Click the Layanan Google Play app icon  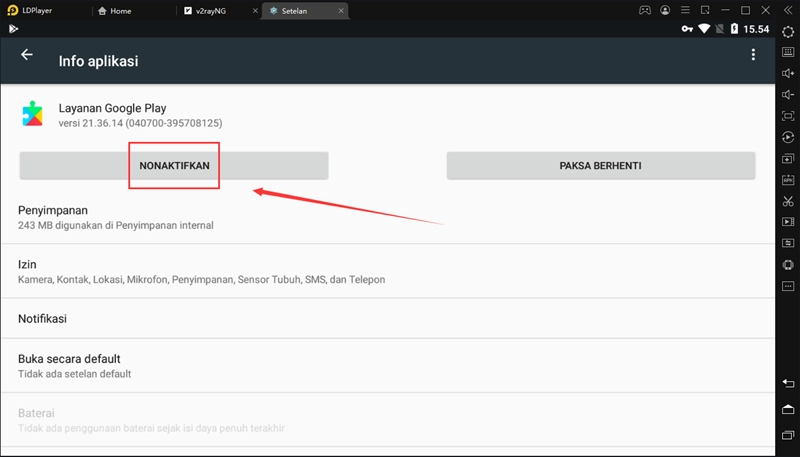point(33,114)
